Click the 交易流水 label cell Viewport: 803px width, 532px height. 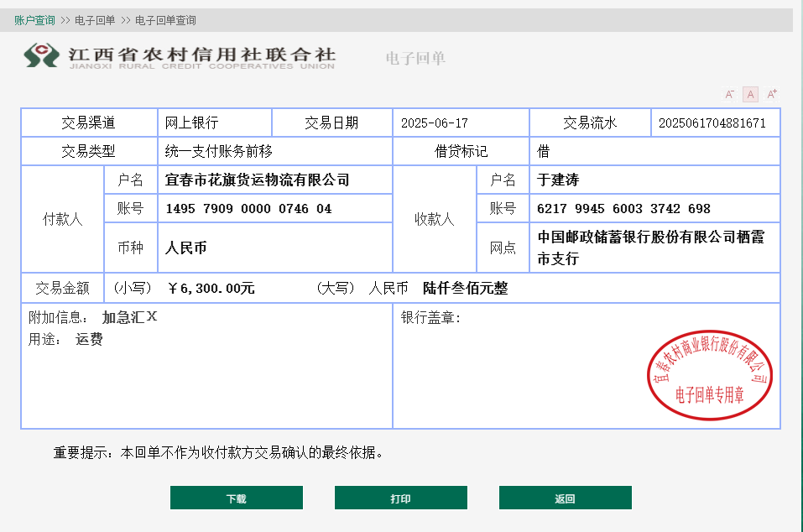click(591, 123)
